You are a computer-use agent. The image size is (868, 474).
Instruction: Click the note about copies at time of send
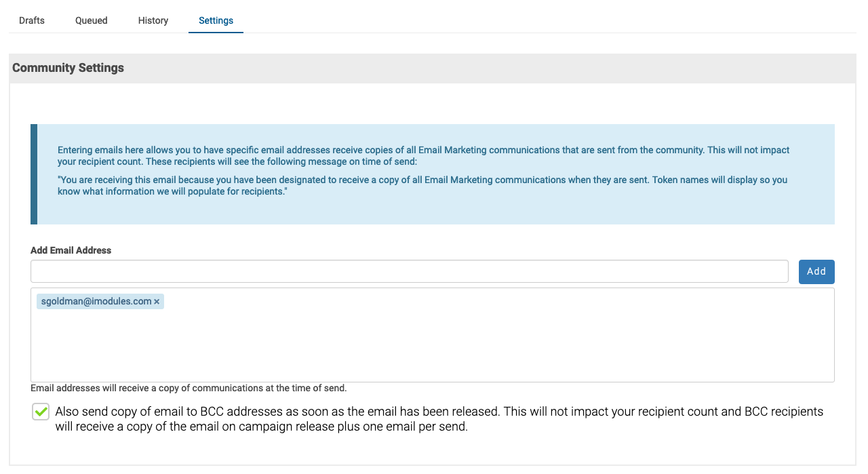(x=189, y=389)
